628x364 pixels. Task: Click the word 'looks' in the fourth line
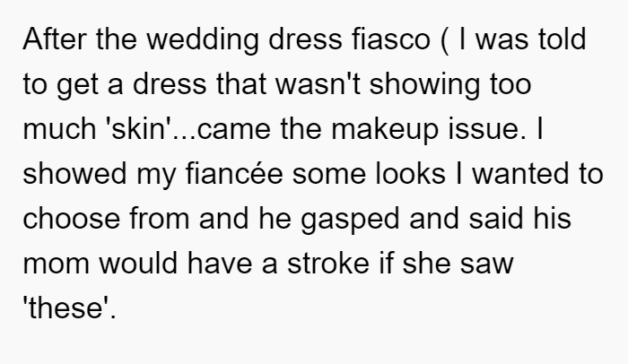point(411,174)
